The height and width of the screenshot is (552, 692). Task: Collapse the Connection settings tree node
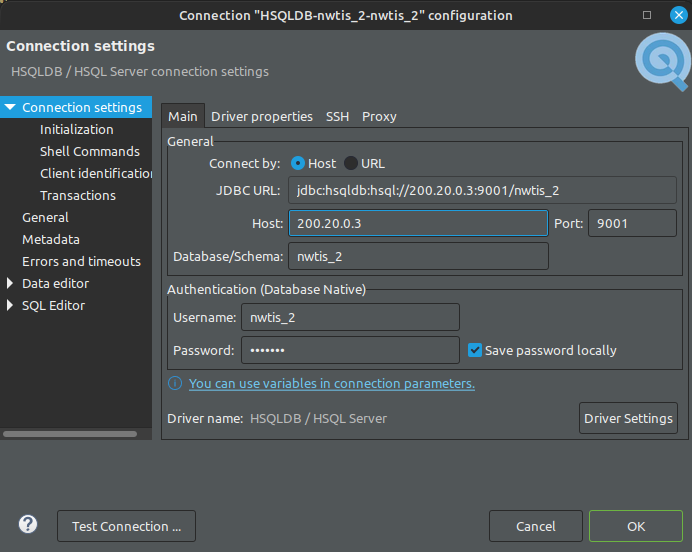tap(10, 107)
